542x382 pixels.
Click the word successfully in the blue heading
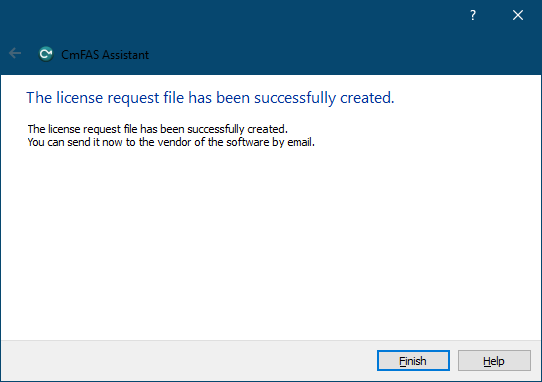tap(295, 98)
